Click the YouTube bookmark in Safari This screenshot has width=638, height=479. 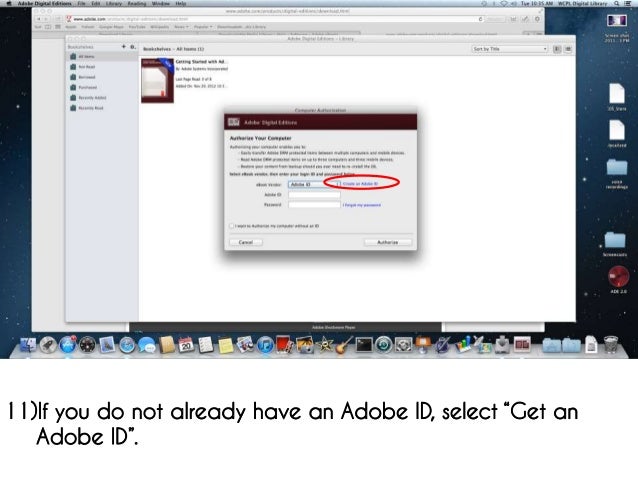tap(137, 27)
